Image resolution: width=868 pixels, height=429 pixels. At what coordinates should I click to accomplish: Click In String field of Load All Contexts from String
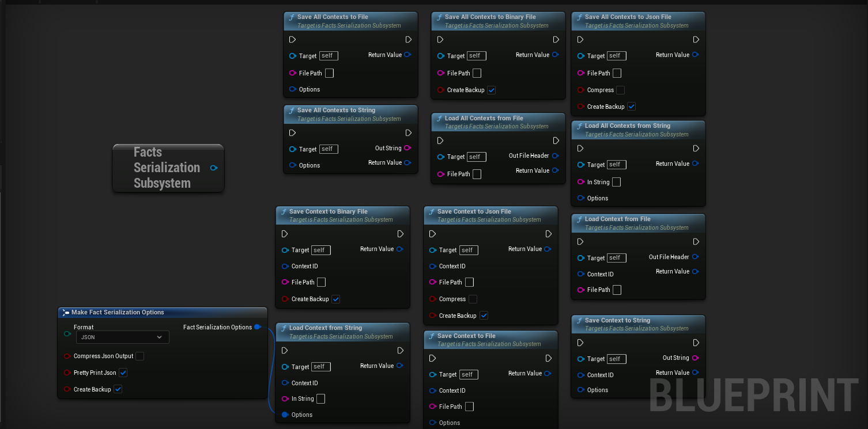[x=616, y=182]
